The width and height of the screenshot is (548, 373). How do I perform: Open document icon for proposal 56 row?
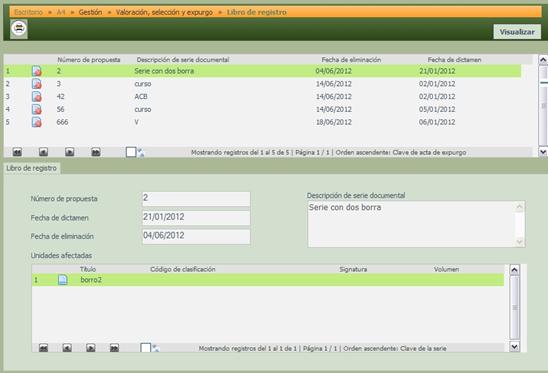coord(37,109)
